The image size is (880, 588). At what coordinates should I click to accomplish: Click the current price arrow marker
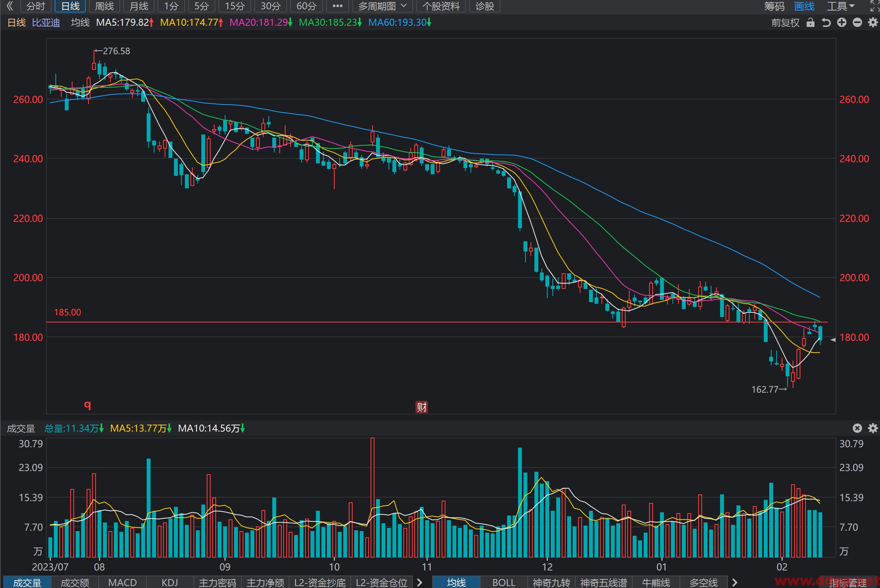833,340
